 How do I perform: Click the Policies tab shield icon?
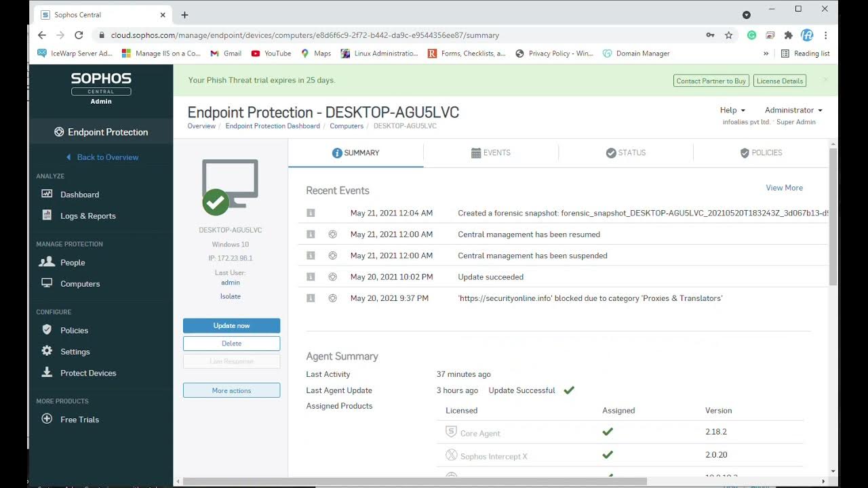[745, 152]
